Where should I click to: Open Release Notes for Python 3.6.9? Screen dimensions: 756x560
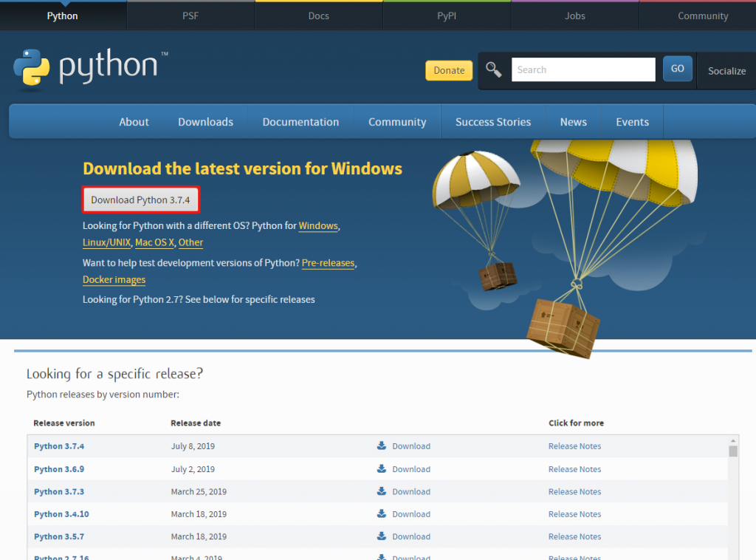point(574,469)
